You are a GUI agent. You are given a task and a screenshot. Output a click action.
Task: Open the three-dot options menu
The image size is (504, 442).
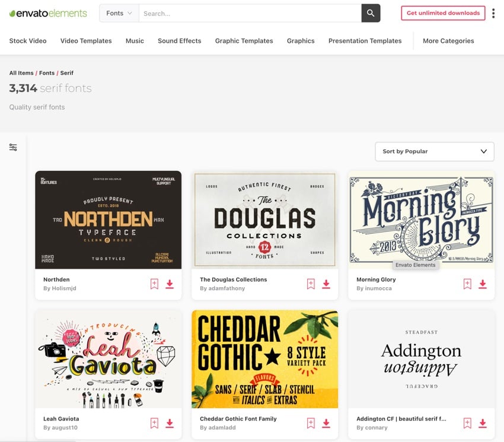click(x=493, y=13)
